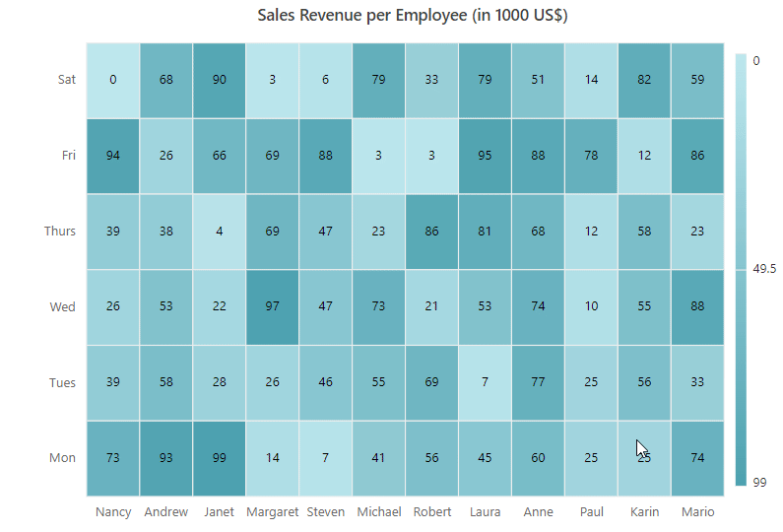Click the Margaret column axis label

272,512
